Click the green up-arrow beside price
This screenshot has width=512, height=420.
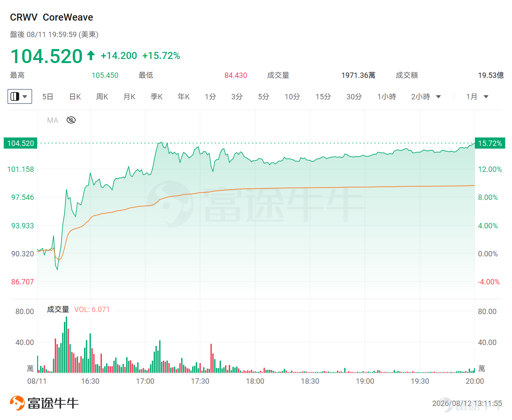(x=91, y=55)
